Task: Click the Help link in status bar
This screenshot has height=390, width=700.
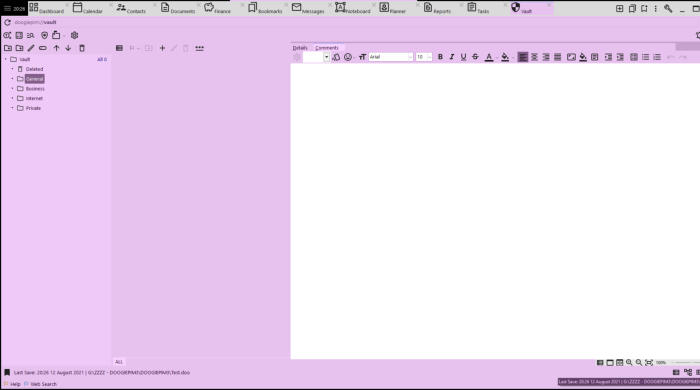Action: [x=15, y=384]
